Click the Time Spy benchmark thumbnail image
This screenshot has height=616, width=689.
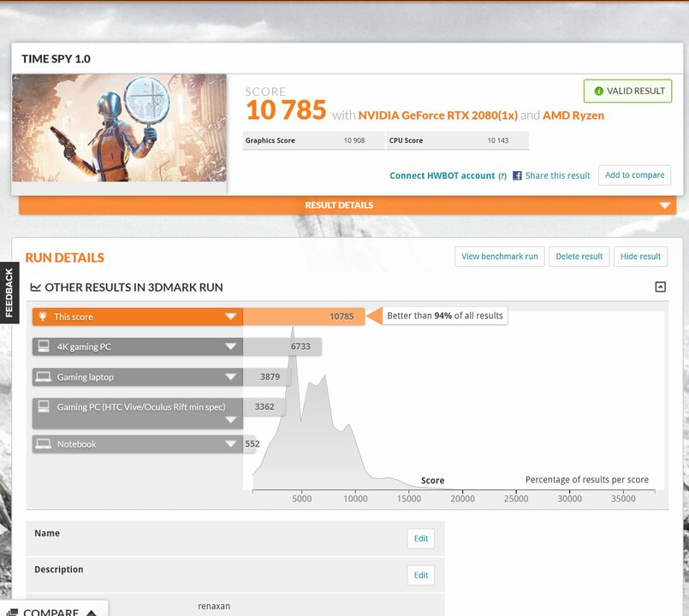pyautogui.click(x=120, y=127)
